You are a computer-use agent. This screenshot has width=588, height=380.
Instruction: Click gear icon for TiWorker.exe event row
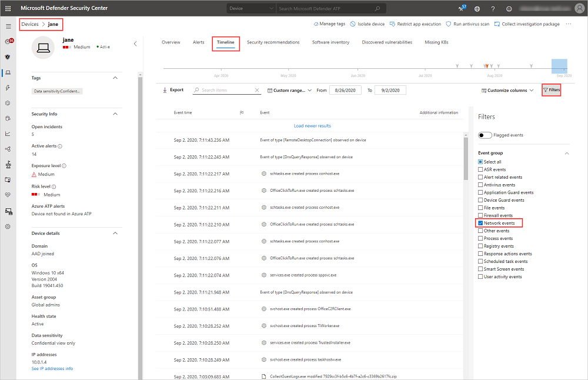click(264, 326)
